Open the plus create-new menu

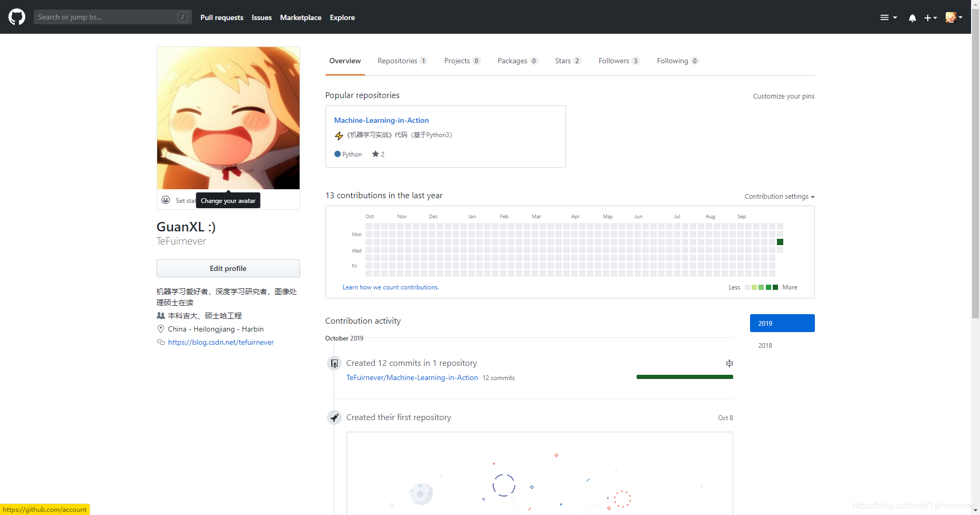pos(930,17)
